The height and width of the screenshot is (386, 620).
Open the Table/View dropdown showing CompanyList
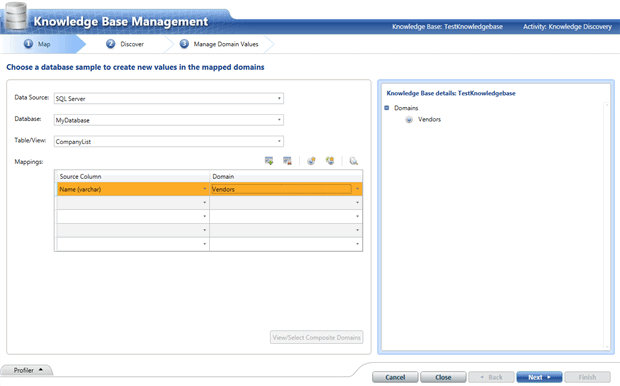pos(279,141)
